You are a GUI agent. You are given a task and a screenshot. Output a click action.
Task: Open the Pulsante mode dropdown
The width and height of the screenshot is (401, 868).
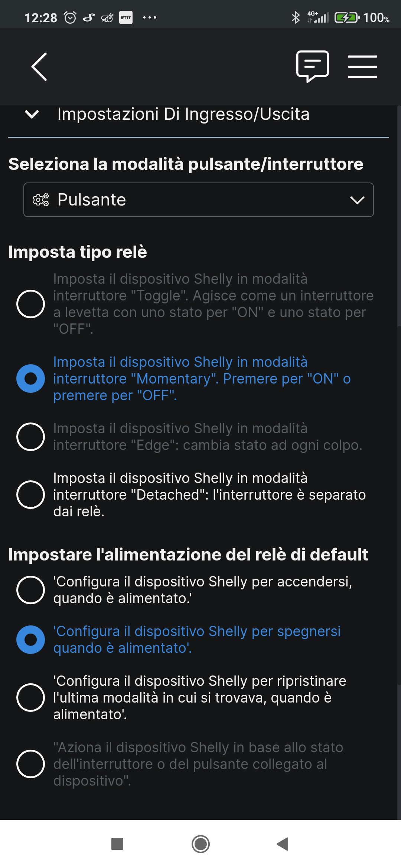point(198,200)
